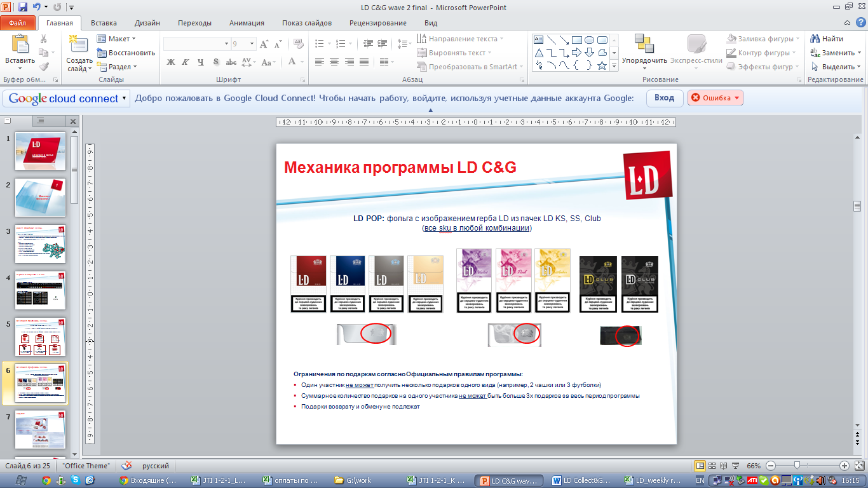Select the Right Arrow block shape
The height and width of the screenshot is (488, 868).
(577, 53)
